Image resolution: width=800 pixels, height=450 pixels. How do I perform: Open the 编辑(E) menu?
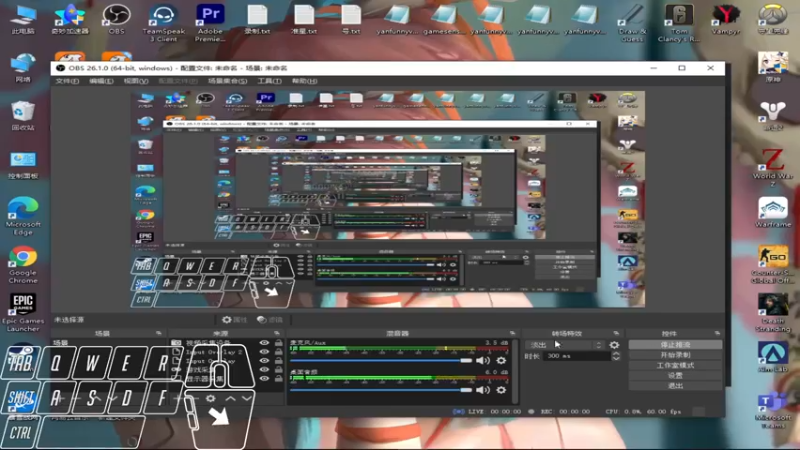point(101,81)
